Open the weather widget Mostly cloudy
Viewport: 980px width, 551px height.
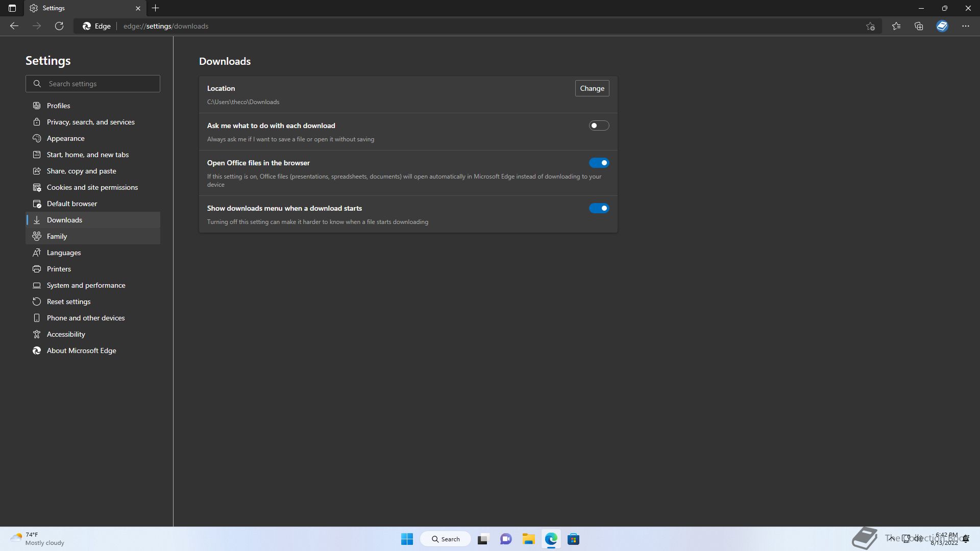pos(37,539)
